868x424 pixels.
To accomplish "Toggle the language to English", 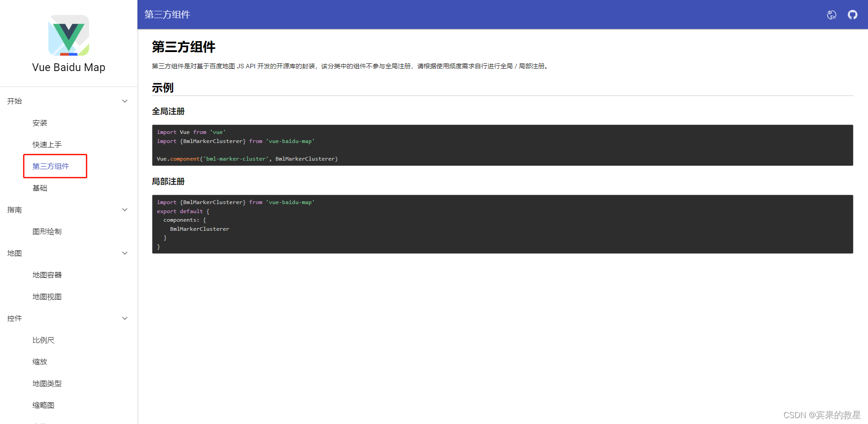I will point(831,14).
